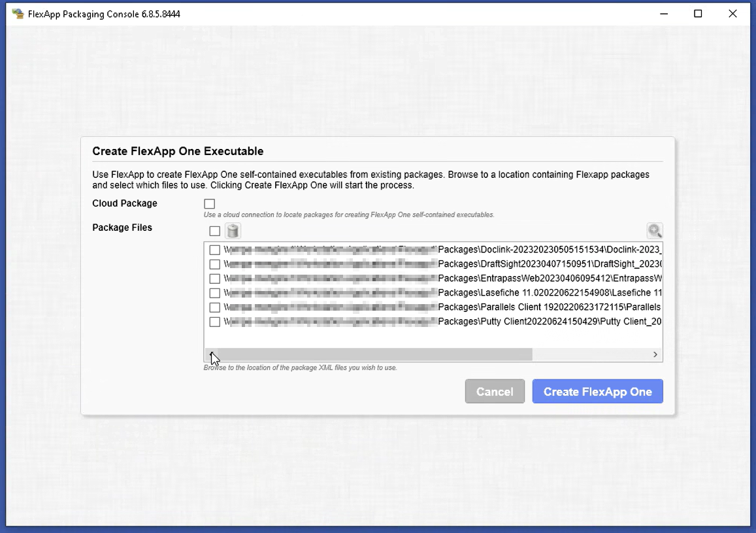Check the Parallels Client package checkbox

click(214, 307)
